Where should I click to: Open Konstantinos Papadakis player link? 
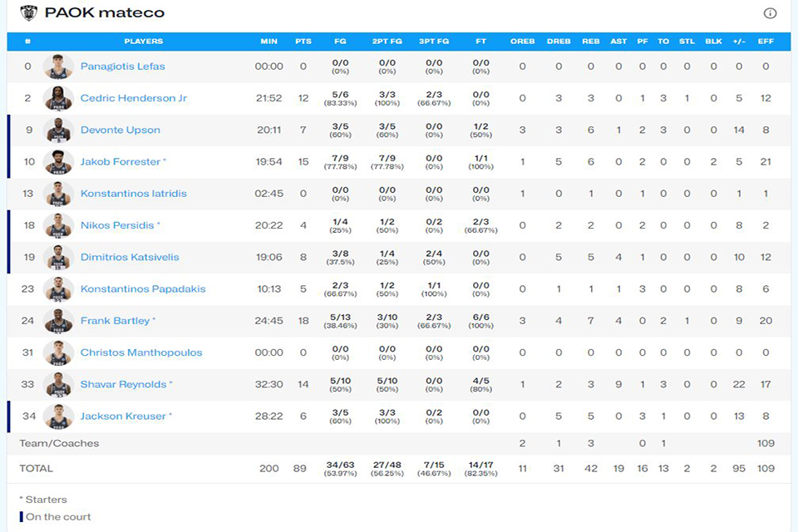(x=143, y=289)
